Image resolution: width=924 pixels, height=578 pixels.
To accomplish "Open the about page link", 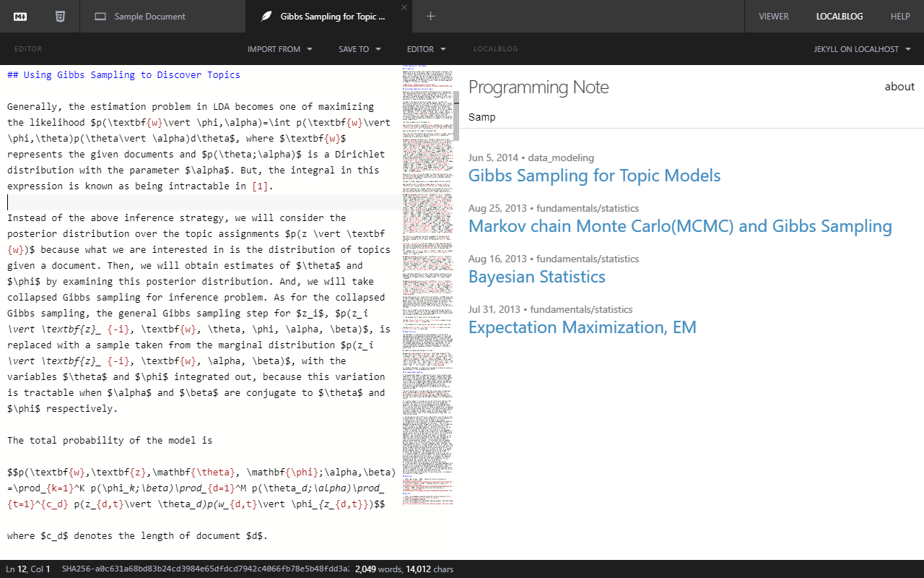I will (x=899, y=87).
